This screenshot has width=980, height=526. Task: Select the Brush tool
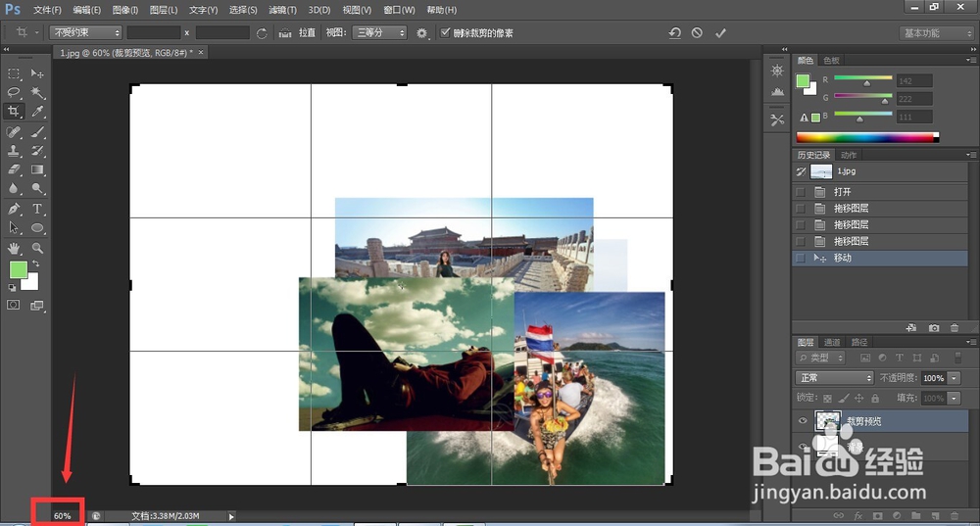37,132
